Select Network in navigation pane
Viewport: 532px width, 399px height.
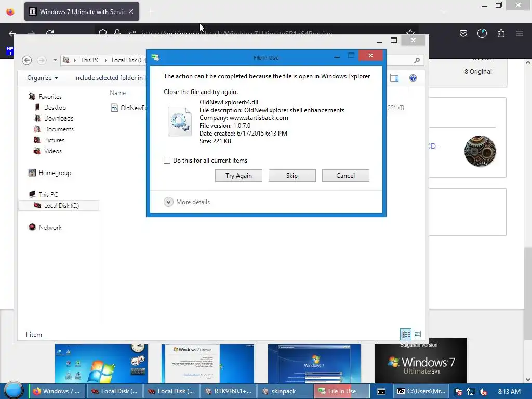(50, 228)
